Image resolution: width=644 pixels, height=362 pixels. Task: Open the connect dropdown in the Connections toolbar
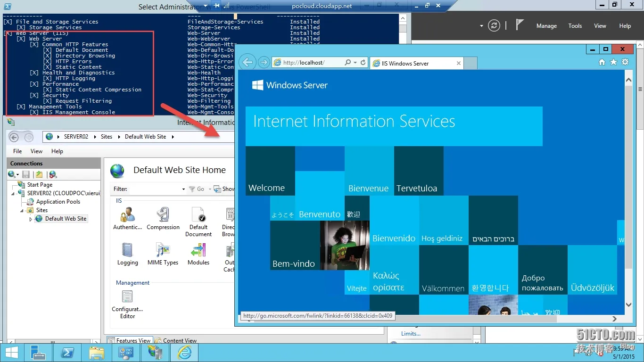[x=17, y=174]
